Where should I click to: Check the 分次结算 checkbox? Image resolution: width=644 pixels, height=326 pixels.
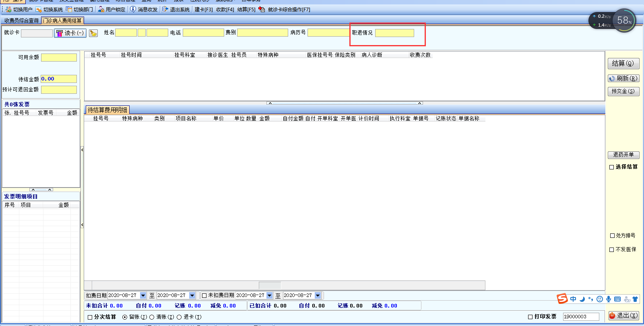point(90,317)
